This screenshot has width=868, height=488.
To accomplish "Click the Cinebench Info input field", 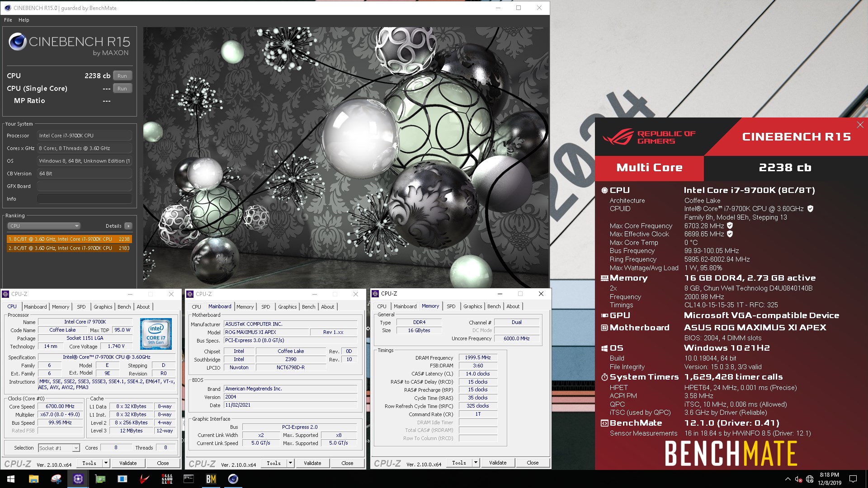I will tap(85, 199).
